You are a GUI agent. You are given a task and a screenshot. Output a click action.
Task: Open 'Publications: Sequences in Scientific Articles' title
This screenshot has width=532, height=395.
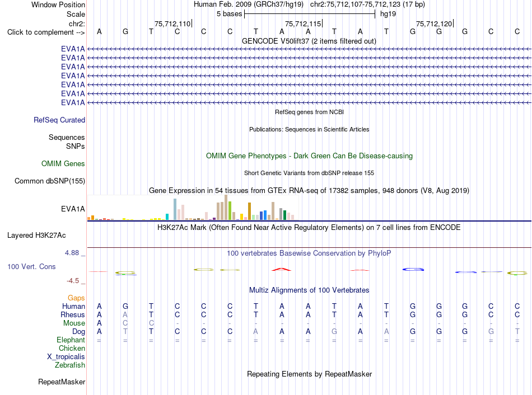tap(309, 129)
